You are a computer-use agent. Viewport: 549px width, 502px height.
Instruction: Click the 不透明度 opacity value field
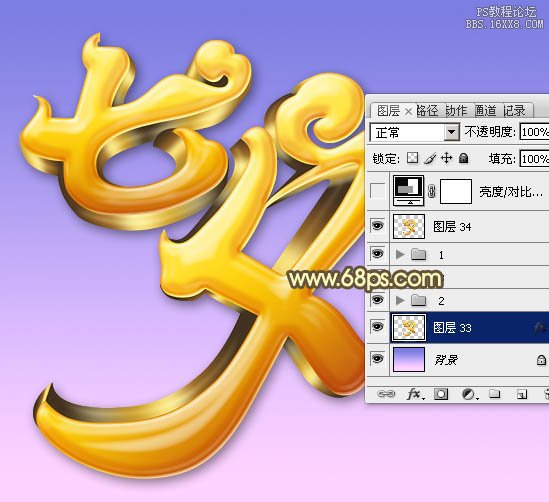click(x=534, y=132)
